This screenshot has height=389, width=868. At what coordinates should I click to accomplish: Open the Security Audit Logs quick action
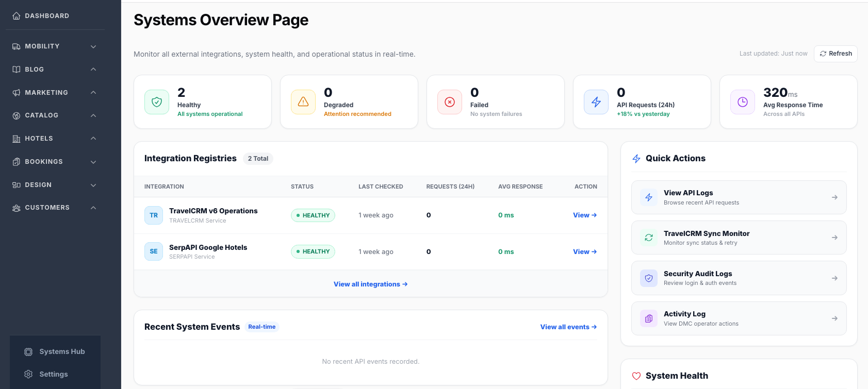[x=739, y=278]
